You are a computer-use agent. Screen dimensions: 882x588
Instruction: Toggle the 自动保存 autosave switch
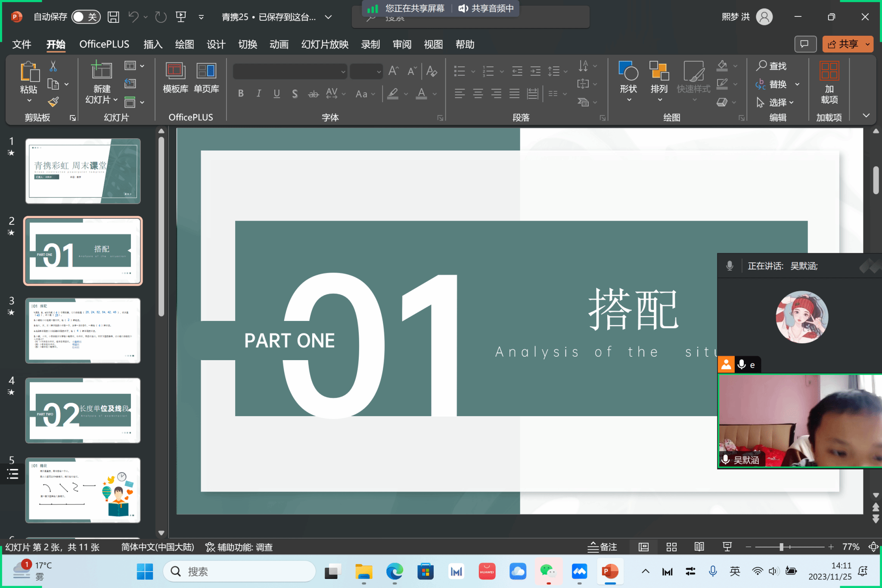(x=86, y=17)
